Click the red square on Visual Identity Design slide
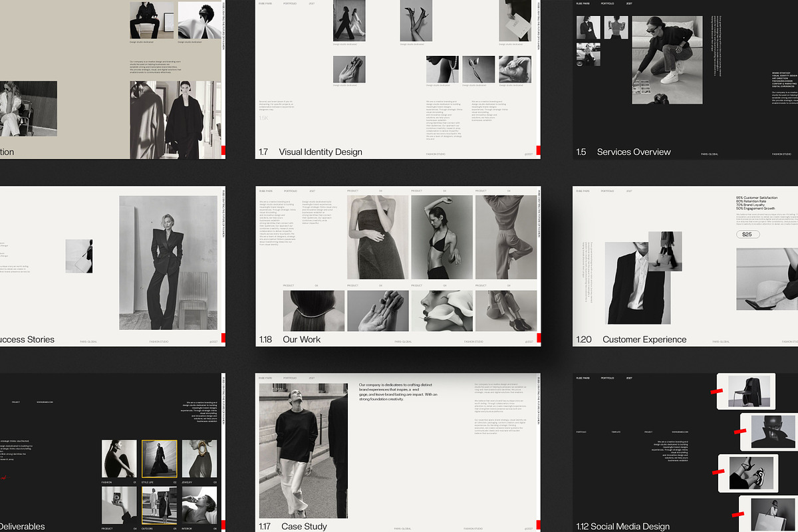The image size is (798, 532). [x=539, y=150]
